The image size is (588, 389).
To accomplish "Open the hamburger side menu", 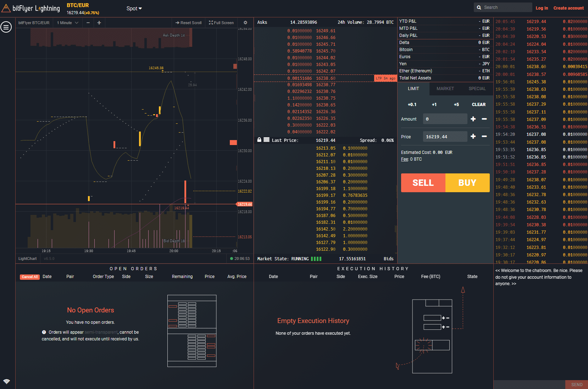I will click(x=6, y=27).
